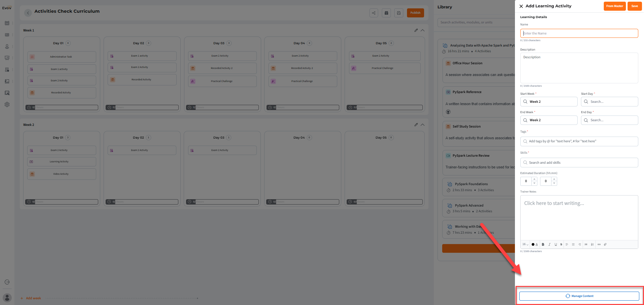The image size is (644, 305).
Task: Insert a hyperlink in Trainer Notes
Action: (x=599, y=244)
